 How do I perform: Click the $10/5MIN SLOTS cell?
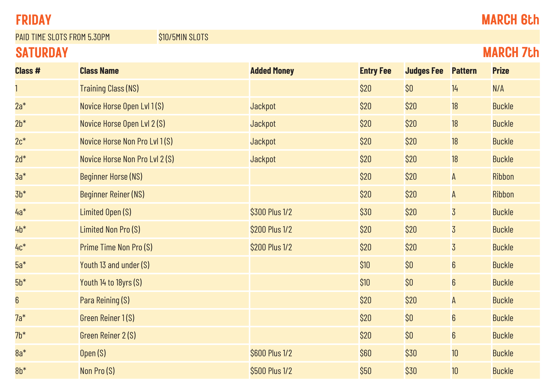click(183, 37)
